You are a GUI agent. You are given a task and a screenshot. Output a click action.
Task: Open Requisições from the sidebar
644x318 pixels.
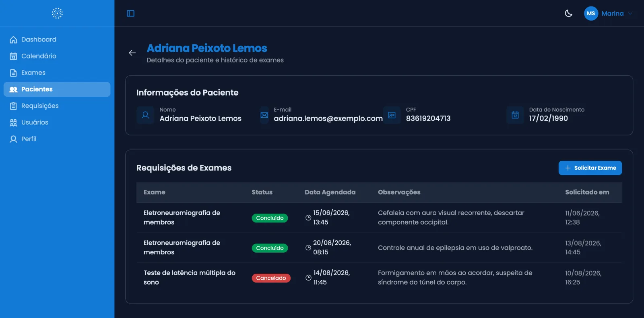[x=57, y=106]
